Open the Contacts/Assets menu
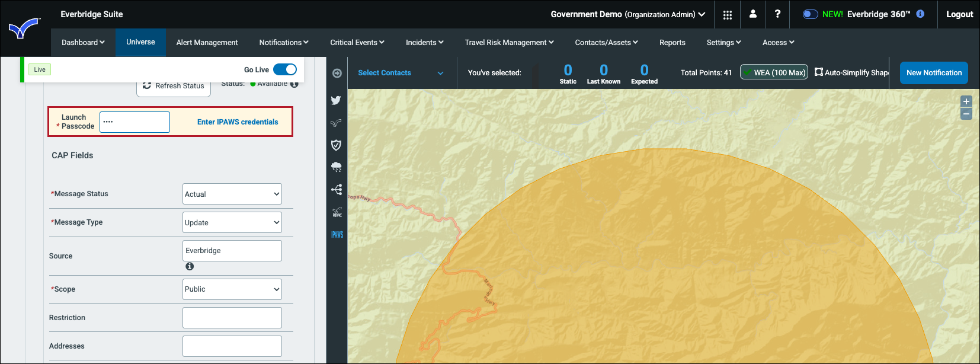Viewport: 980px width, 364px height. 607,43
